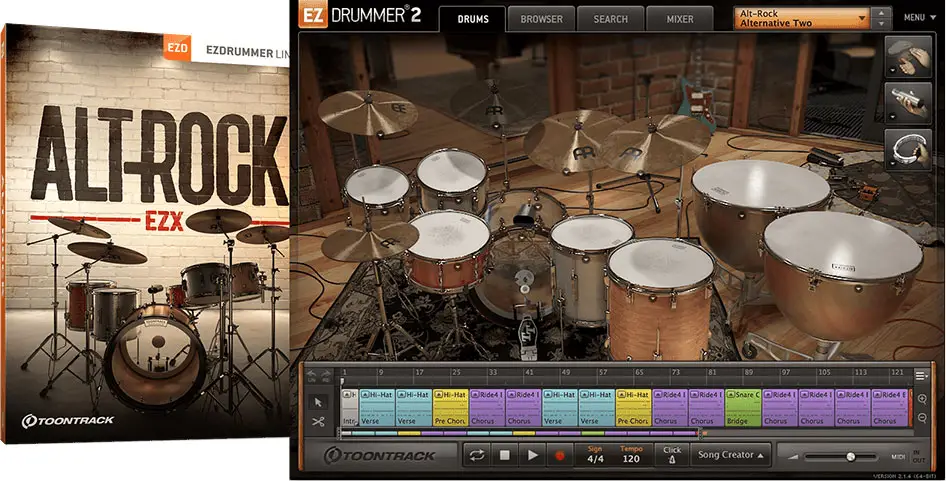Screen dimensions: 946x481
Task: Open the tambourine instrument dropdown arrow
Action: point(892,163)
